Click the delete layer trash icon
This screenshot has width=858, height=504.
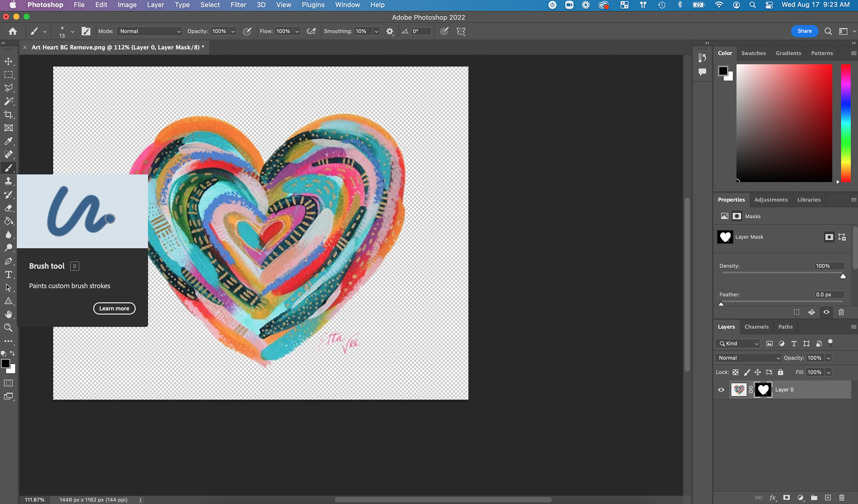(842, 497)
